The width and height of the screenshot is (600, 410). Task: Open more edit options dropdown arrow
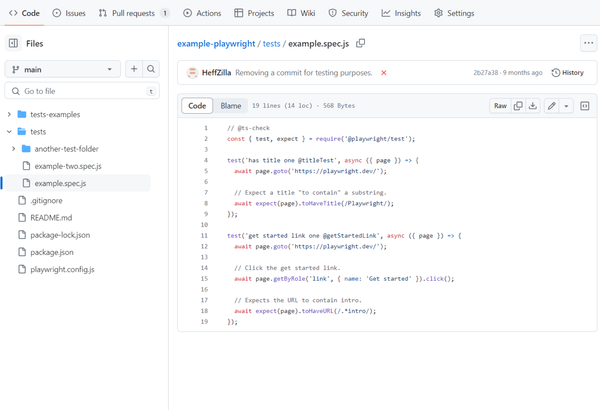pos(566,106)
